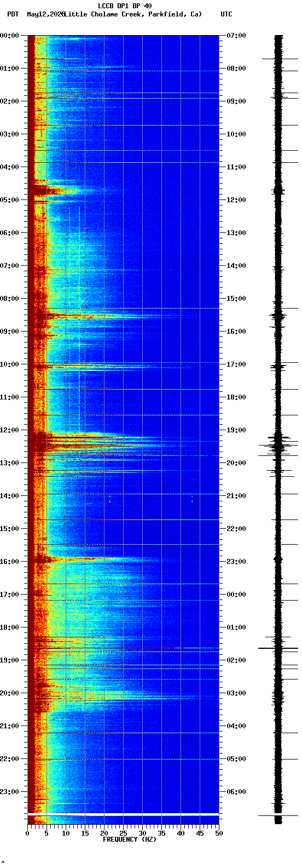
Task: Select the 10 Hz frequency tick label
Action: pyautogui.click(x=66, y=833)
